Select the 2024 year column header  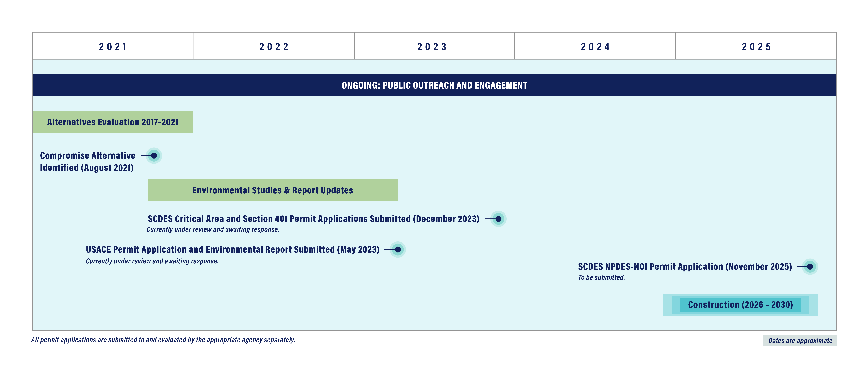tap(595, 47)
